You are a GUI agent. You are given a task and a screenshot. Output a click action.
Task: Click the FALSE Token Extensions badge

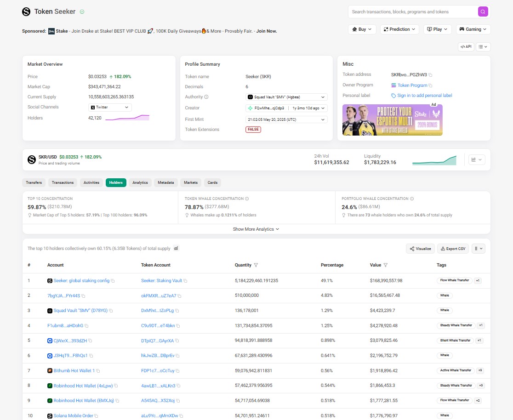pyautogui.click(x=253, y=130)
